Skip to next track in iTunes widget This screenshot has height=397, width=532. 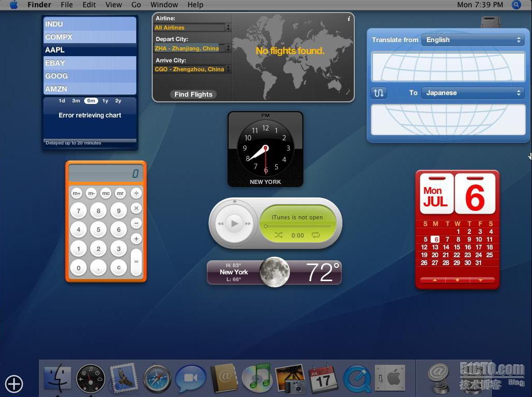tap(248, 223)
